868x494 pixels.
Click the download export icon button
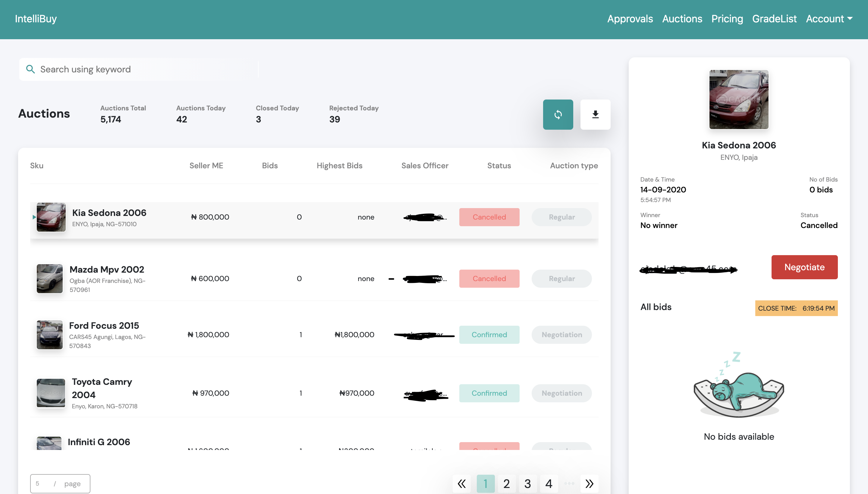pyautogui.click(x=595, y=115)
